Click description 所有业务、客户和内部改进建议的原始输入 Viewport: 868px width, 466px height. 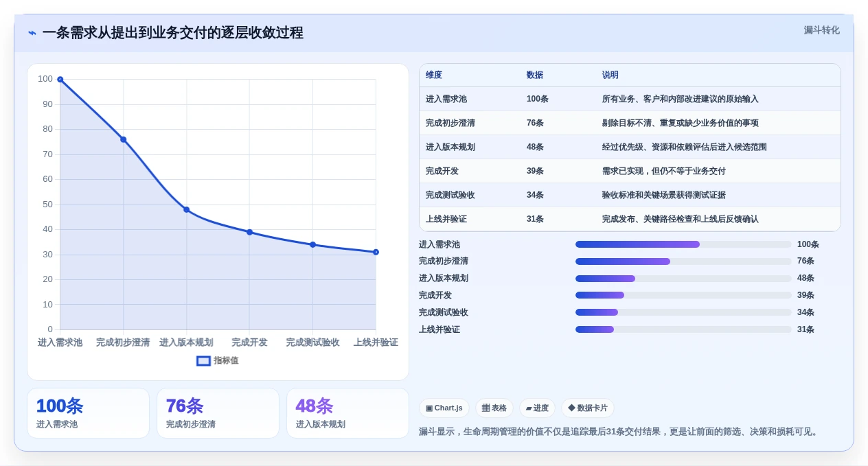[x=681, y=99]
